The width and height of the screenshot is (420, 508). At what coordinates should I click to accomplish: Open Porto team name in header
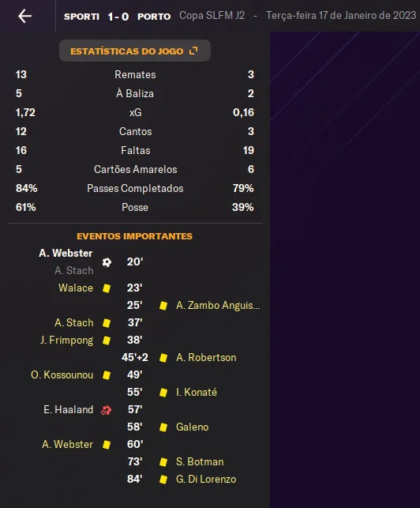pos(154,17)
